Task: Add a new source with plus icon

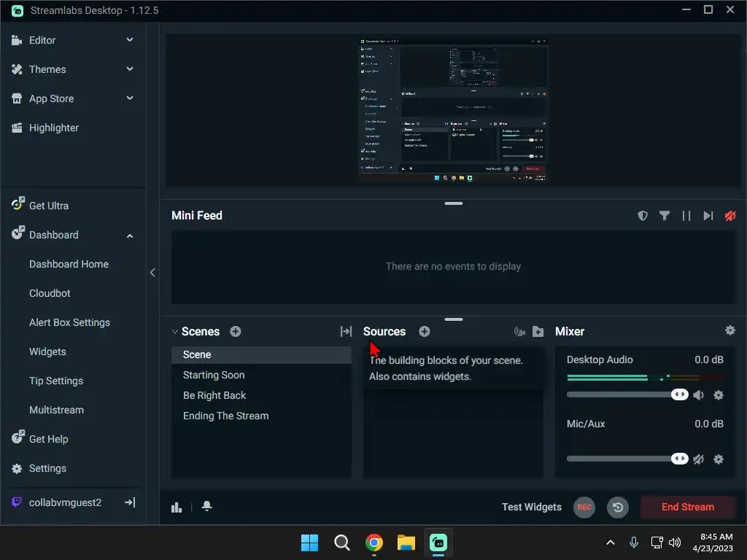Action: 425,332
